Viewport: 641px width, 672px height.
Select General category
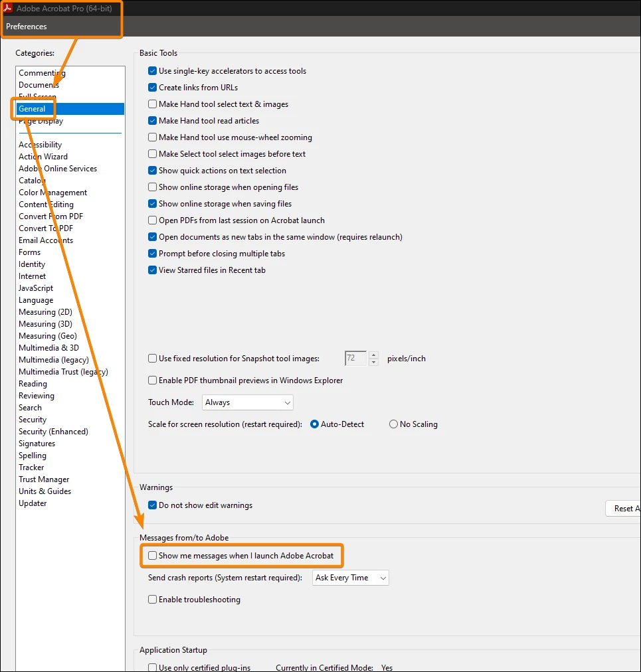(x=32, y=109)
